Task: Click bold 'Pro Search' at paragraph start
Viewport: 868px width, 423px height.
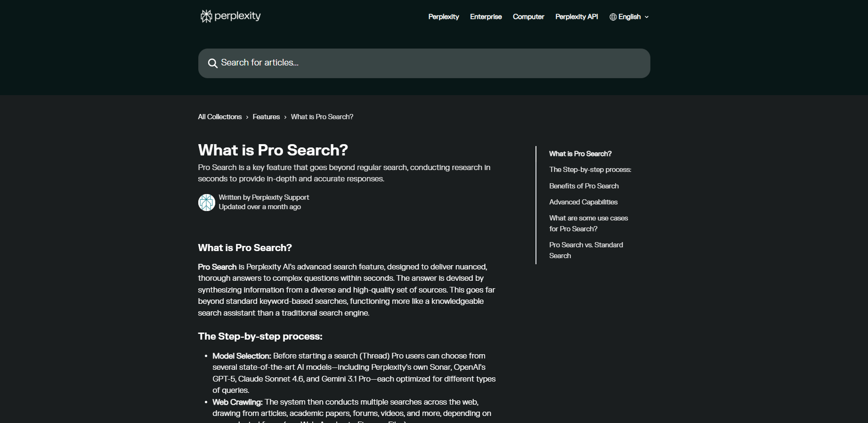Action: (x=217, y=267)
